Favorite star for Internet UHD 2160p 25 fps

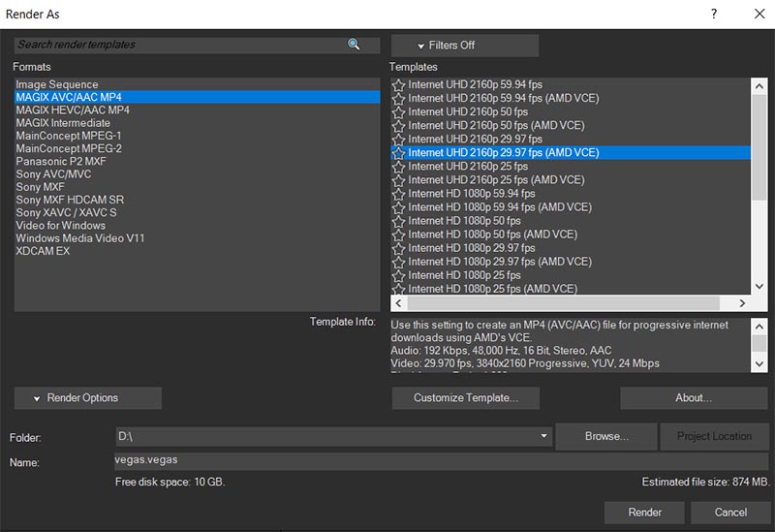(x=398, y=167)
